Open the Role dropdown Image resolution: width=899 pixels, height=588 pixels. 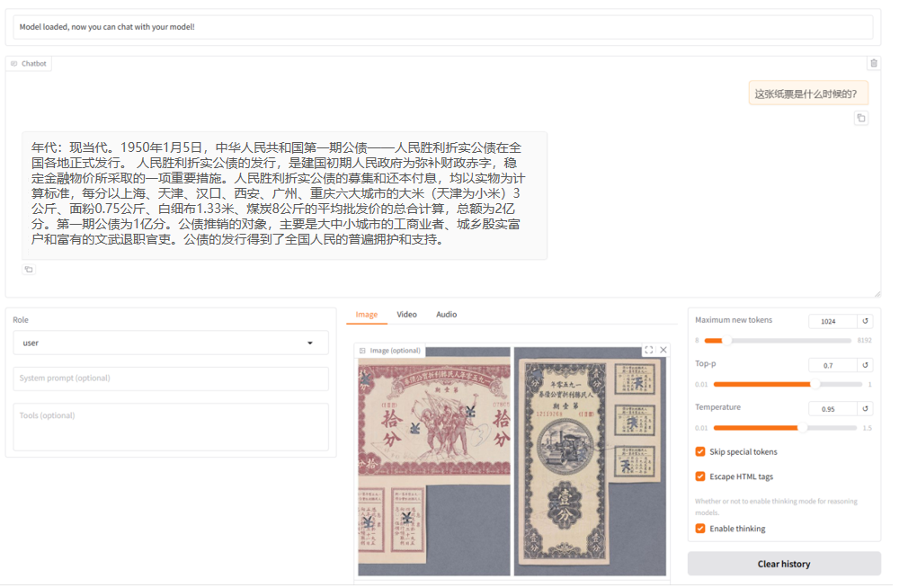pos(170,343)
